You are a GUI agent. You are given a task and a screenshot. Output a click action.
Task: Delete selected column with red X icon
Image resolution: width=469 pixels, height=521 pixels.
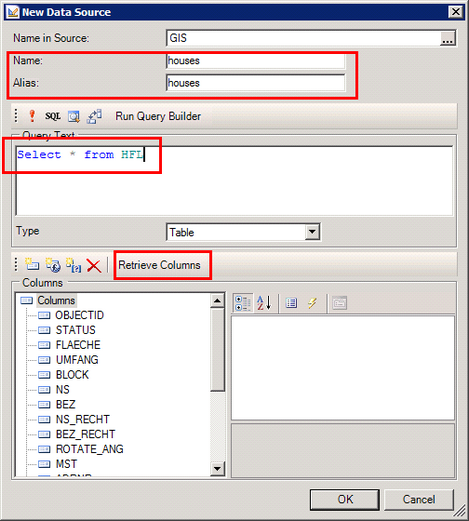point(94,266)
